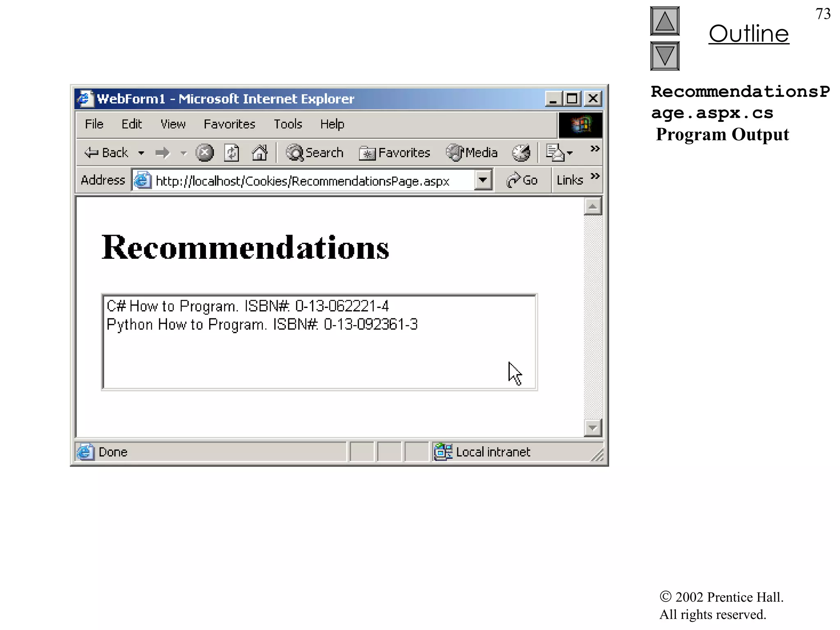Click the Go button
The image size is (840, 630).
pos(522,180)
